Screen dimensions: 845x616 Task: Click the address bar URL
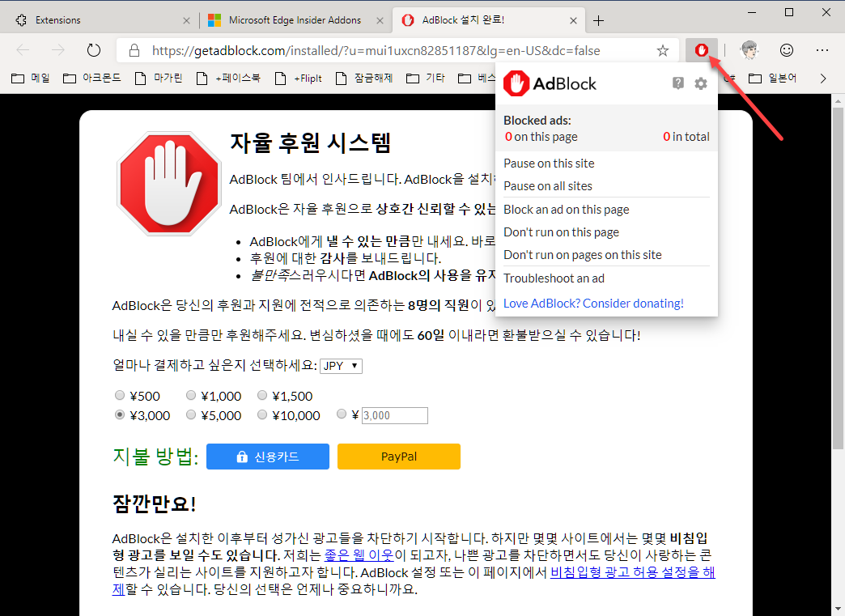coord(376,51)
